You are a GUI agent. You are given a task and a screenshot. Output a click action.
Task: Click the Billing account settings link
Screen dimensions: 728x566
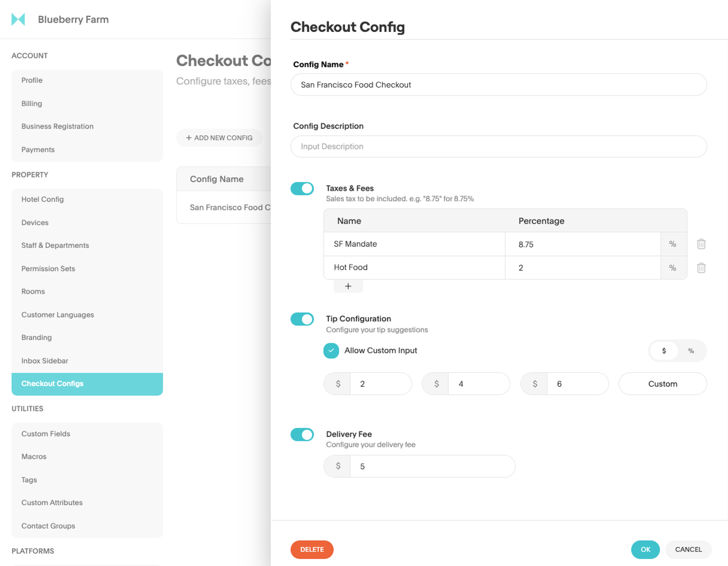(x=32, y=103)
